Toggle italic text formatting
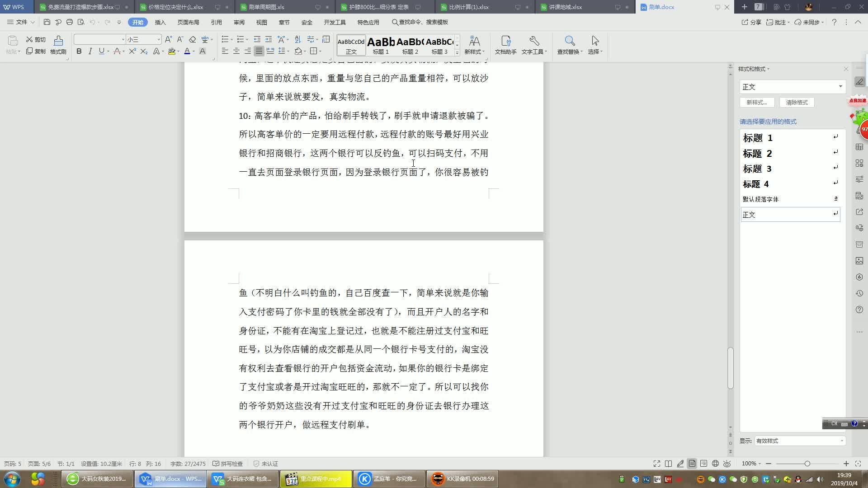The width and height of the screenshot is (868, 488). (90, 52)
